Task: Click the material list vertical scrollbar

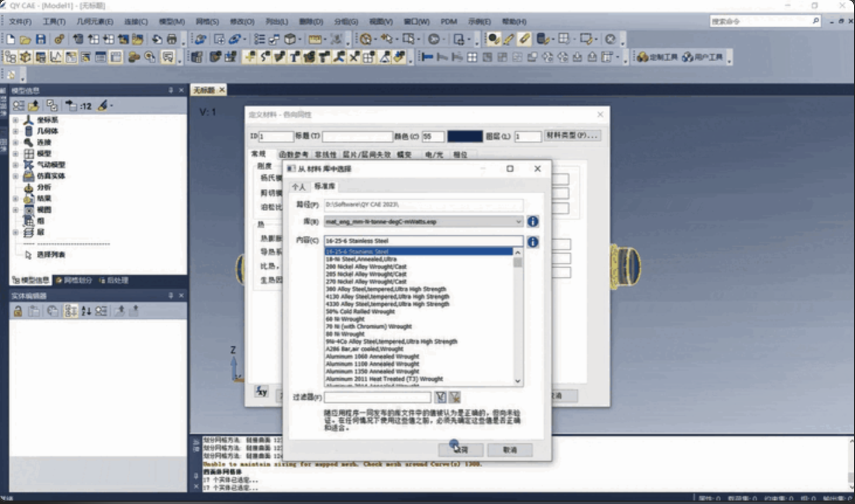Action: (x=518, y=317)
